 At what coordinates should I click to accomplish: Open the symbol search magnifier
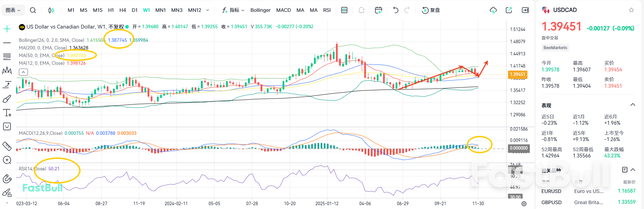click(x=33, y=10)
